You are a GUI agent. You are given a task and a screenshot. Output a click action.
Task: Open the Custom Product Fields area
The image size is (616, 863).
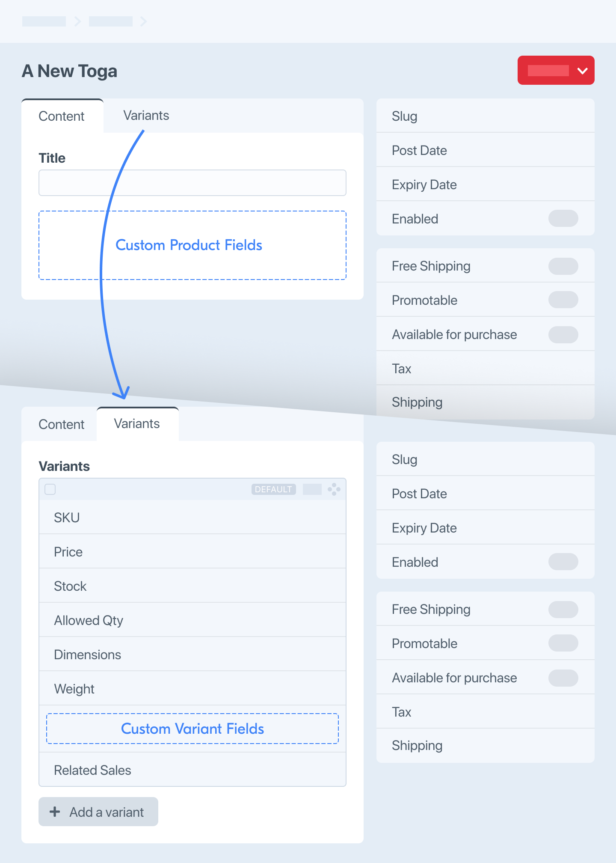coord(192,245)
